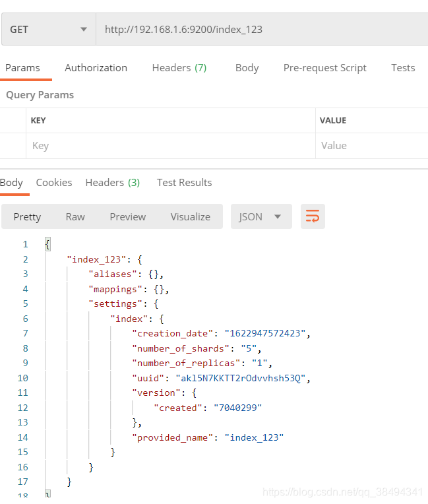Select the request Body tab
Screen dimensions: 428x504
(x=247, y=67)
